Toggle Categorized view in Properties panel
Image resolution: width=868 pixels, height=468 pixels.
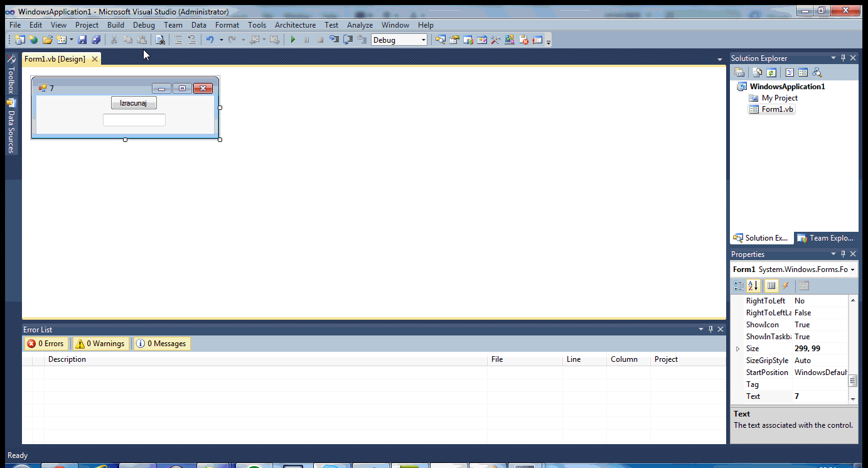(739, 286)
